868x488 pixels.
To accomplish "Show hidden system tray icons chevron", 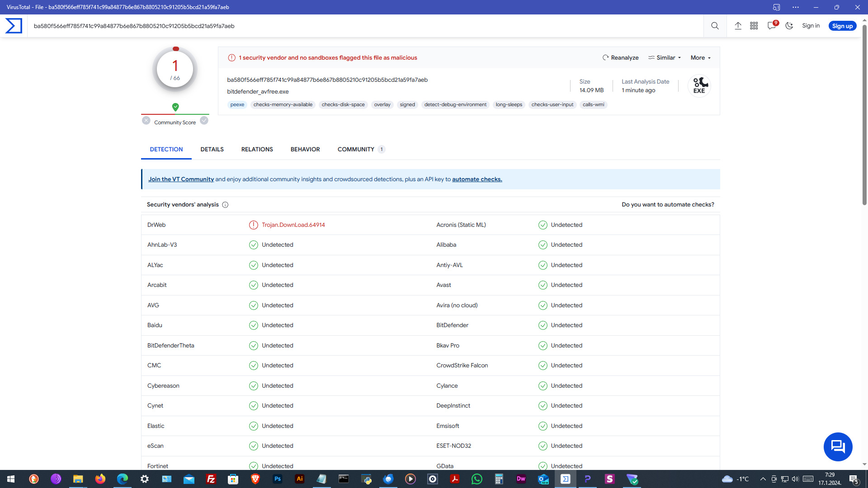I will [x=763, y=479].
